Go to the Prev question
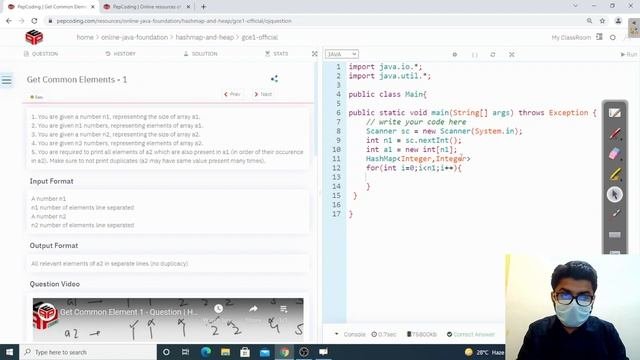This screenshot has height=360, width=640. (232, 94)
